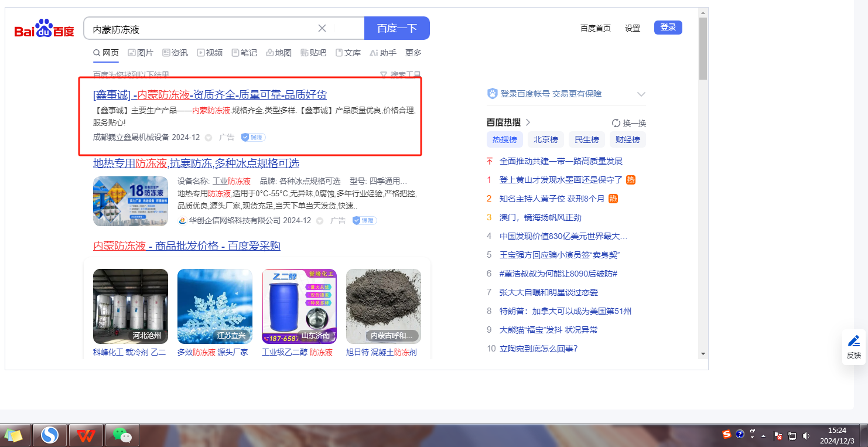The height and width of the screenshot is (447, 868).
Task: Click the 热 badge next to 登上黄山
Action: [x=631, y=180]
